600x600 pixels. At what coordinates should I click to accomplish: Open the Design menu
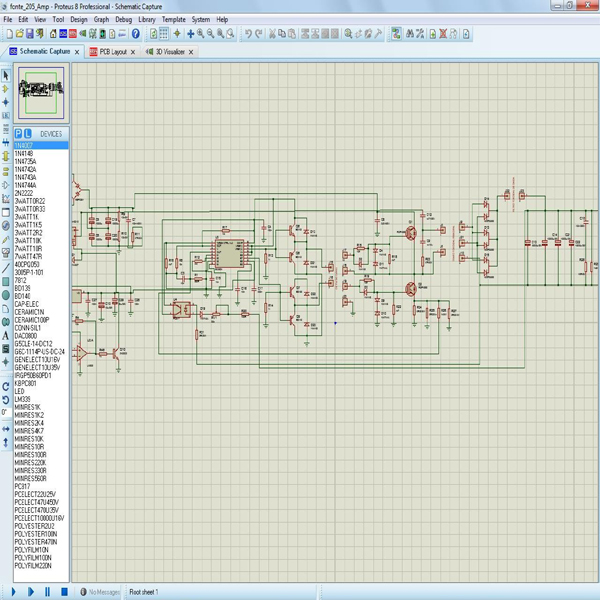[x=79, y=19]
